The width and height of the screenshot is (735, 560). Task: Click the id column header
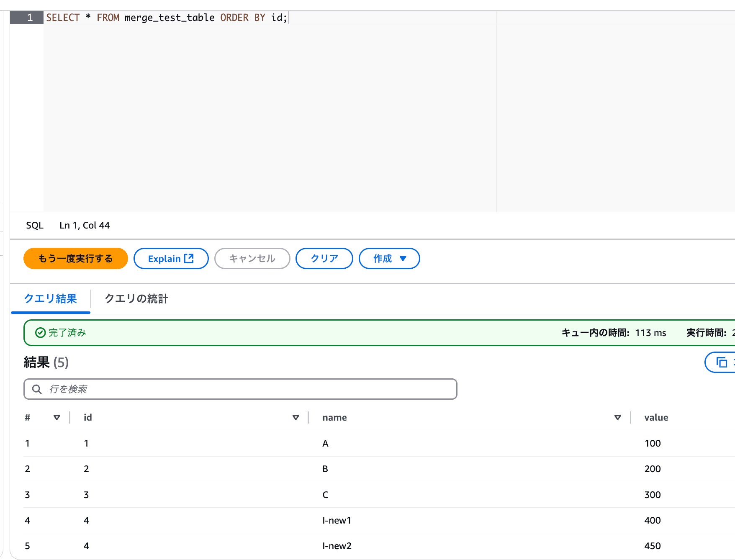coord(88,417)
